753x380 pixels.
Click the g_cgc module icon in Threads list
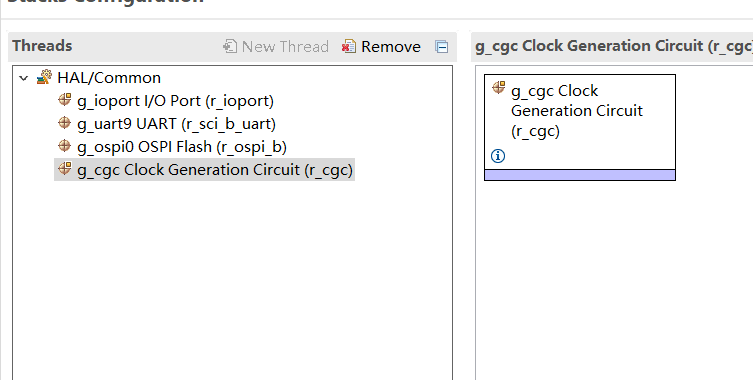(x=64, y=169)
